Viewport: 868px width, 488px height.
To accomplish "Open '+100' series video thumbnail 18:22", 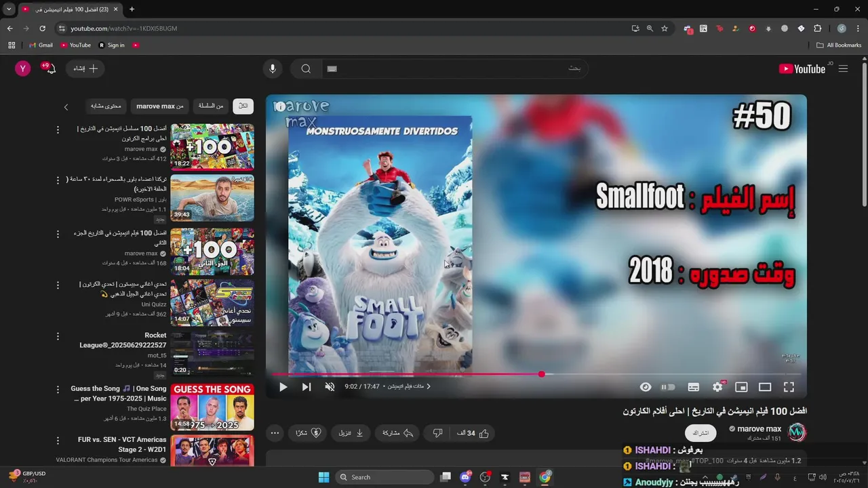I will coord(212,146).
